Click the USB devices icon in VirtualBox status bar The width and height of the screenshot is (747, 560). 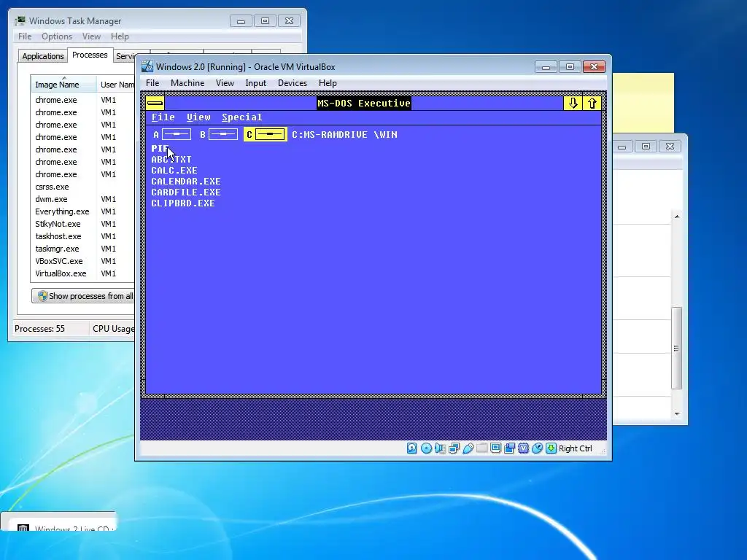click(x=468, y=448)
